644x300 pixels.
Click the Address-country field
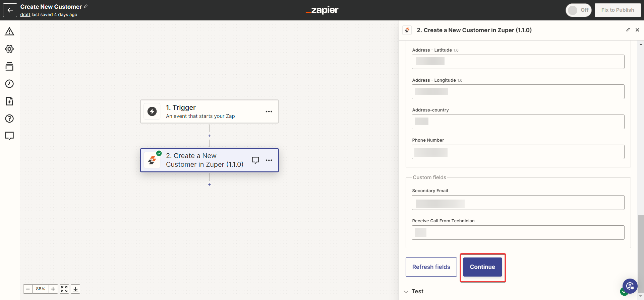click(518, 122)
